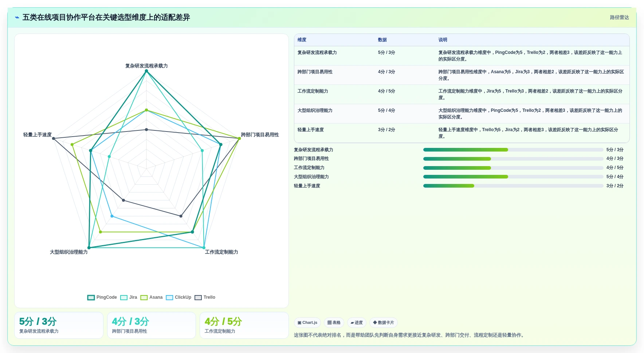Click progress bar for 大型组织治理能力

tap(513, 177)
